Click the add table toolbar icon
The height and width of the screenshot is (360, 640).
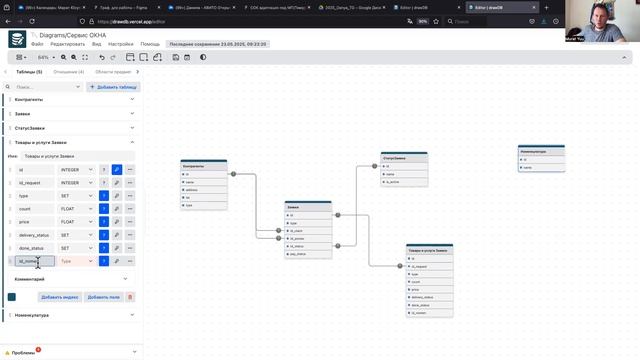coord(130,58)
